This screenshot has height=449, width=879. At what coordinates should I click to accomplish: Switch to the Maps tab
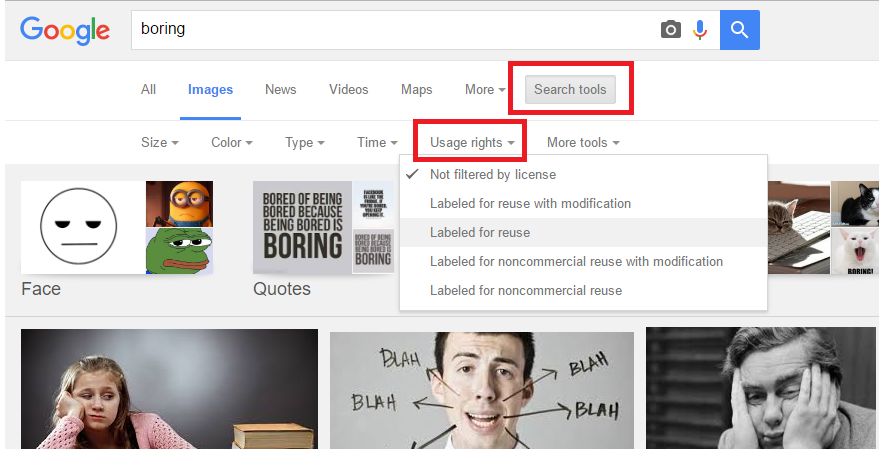pyautogui.click(x=417, y=90)
